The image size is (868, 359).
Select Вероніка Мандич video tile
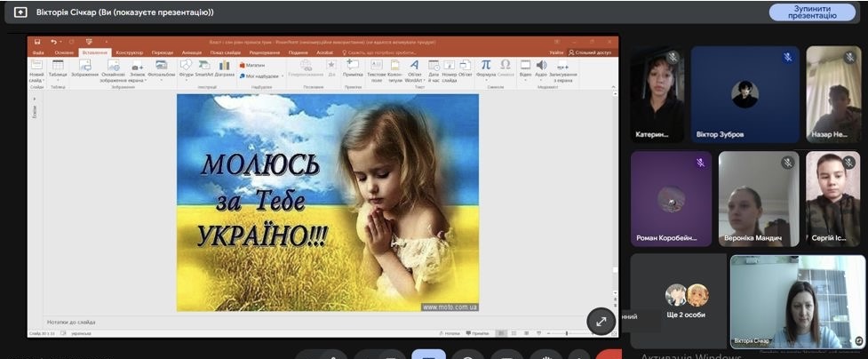click(759, 199)
